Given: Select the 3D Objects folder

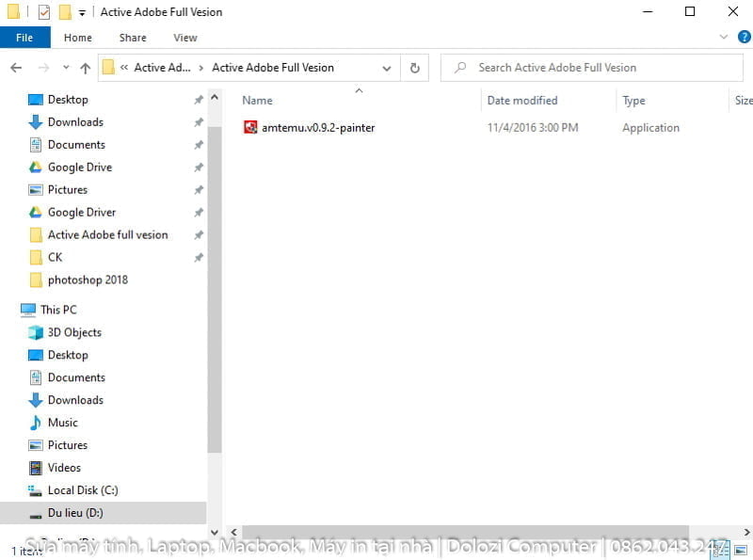Looking at the screenshot, I should 75,332.
